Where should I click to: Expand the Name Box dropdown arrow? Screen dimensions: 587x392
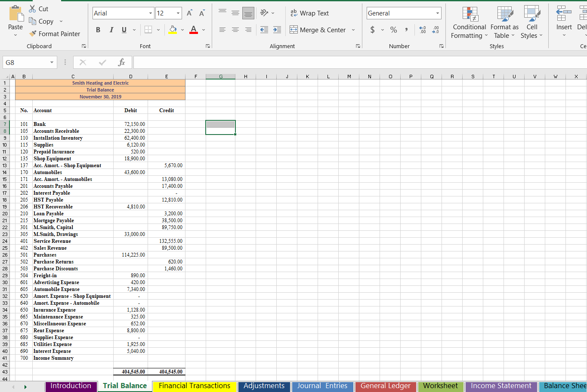pyautogui.click(x=52, y=62)
